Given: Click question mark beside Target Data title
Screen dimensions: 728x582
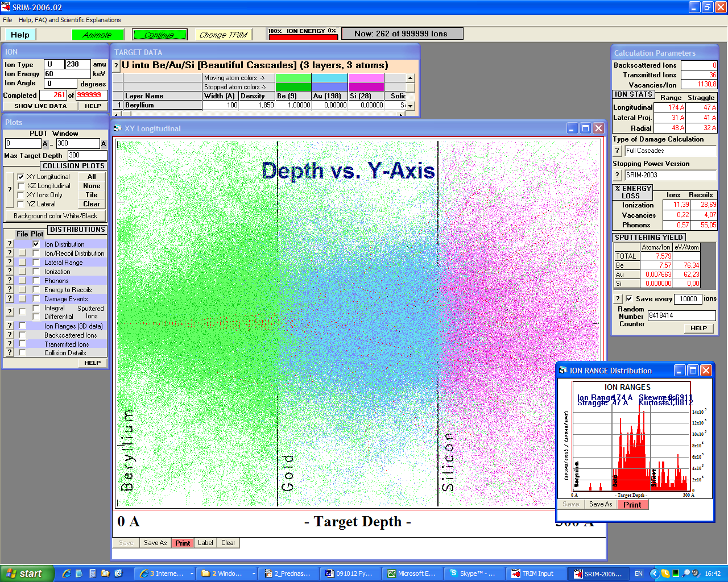Looking at the screenshot, I should coord(117,66).
